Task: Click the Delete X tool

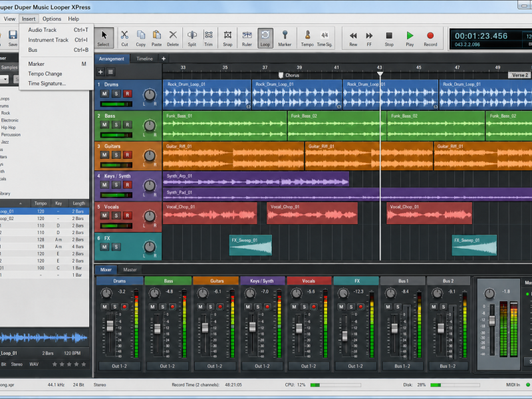Action: (x=173, y=39)
